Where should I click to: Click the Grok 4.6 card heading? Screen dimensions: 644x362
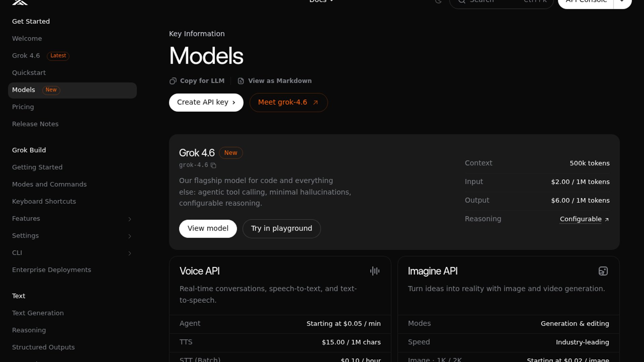coord(197,153)
